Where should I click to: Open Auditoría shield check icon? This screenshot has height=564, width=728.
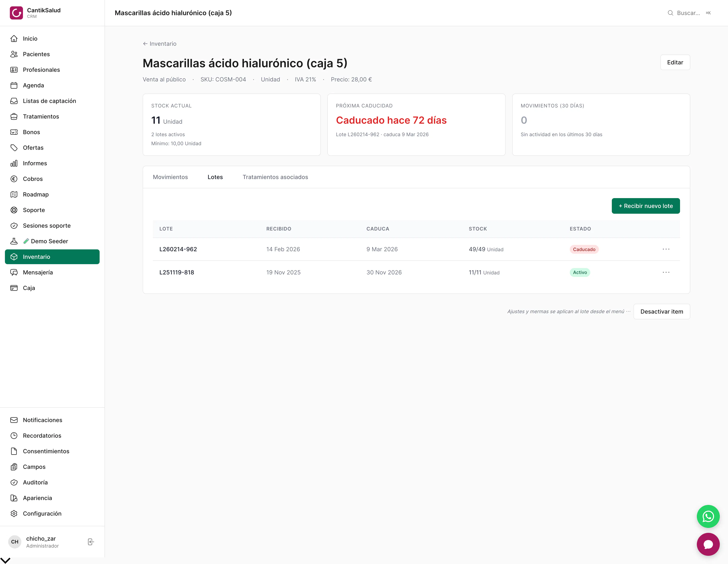click(14, 483)
